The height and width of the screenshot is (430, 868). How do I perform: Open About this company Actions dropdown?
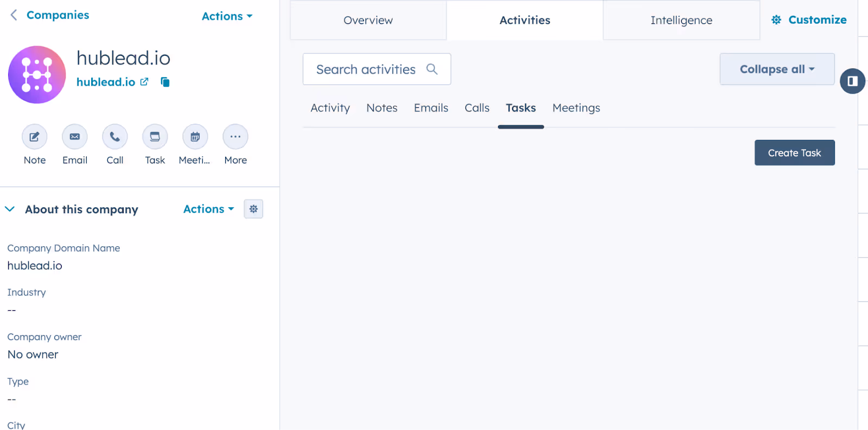[x=209, y=209]
